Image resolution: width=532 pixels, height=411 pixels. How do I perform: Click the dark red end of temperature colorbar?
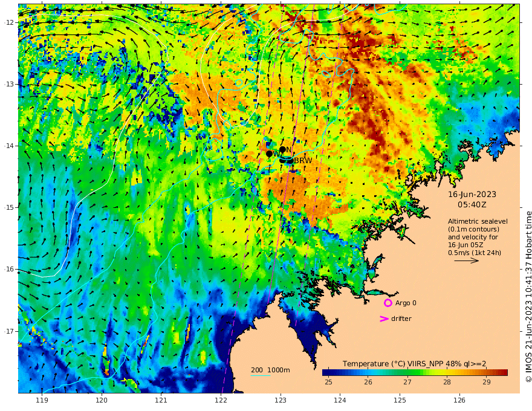pos(504,373)
